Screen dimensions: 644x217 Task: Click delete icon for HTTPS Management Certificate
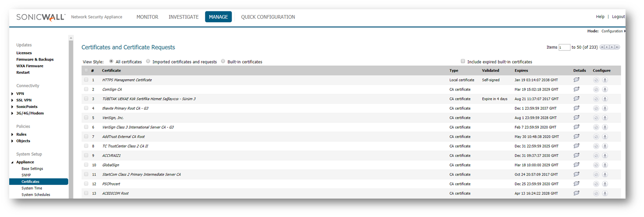pyautogui.click(x=596, y=80)
